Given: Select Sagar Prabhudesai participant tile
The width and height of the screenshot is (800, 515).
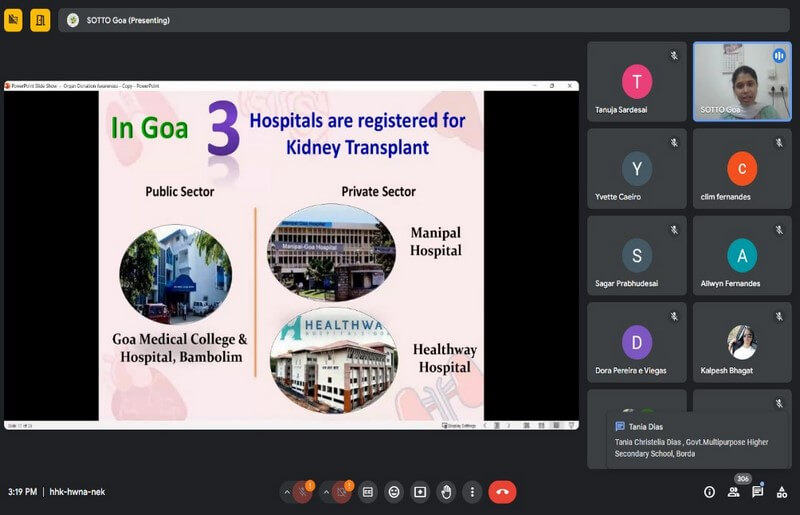Looking at the screenshot, I should pos(637,255).
